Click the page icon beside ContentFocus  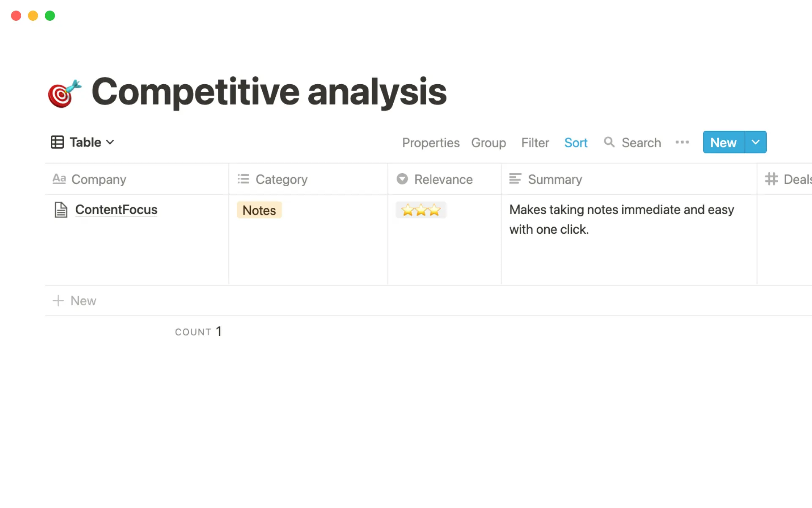tap(60, 209)
